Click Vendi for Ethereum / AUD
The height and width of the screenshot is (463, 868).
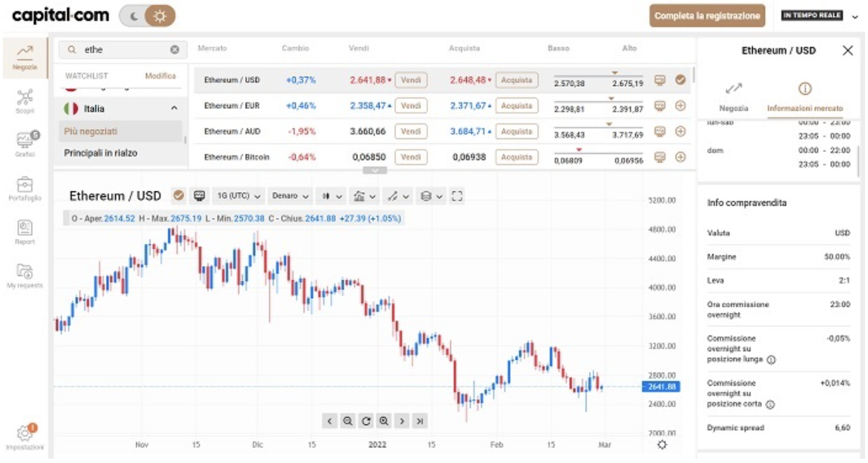(x=411, y=132)
